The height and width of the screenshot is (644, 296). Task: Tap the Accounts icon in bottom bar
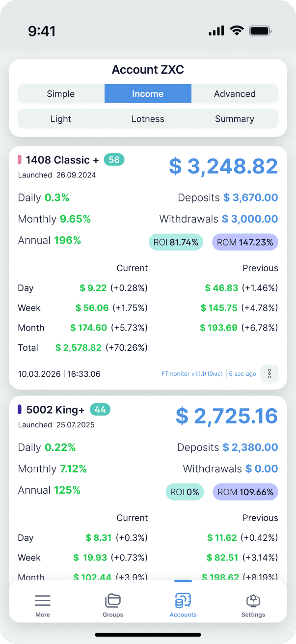(x=183, y=600)
